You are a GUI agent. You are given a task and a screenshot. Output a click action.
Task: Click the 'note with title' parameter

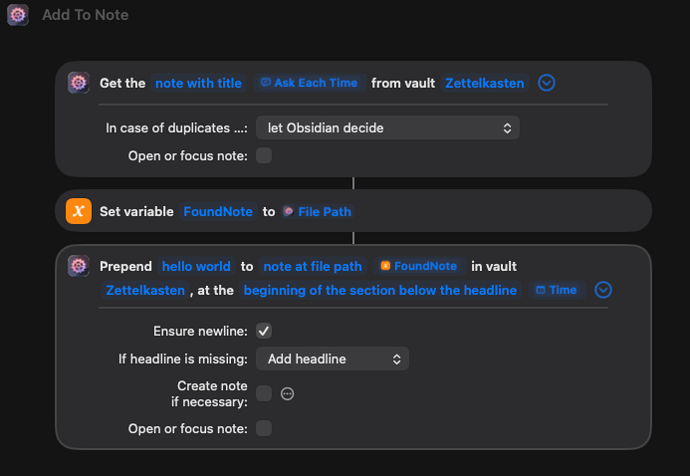(x=198, y=83)
